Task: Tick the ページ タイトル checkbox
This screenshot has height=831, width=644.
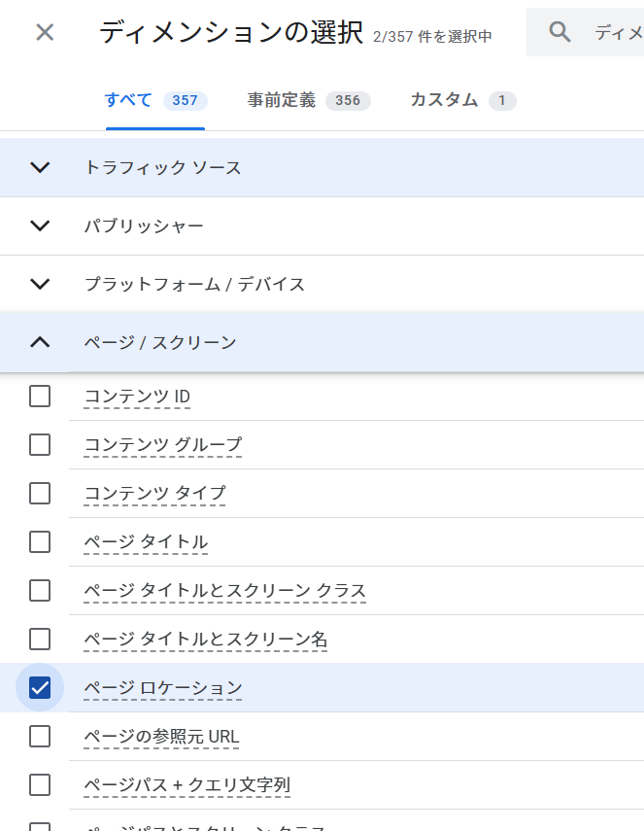Action: pyautogui.click(x=40, y=541)
